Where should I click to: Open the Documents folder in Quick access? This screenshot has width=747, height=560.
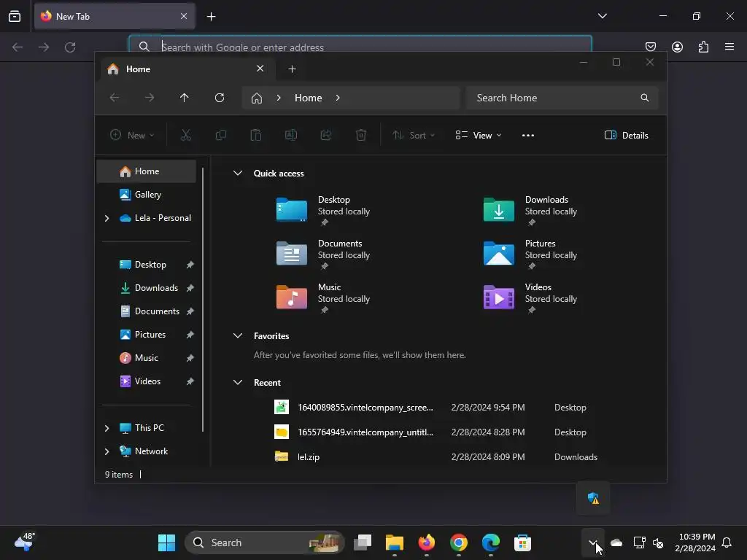pyautogui.click(x=324, y=254)
